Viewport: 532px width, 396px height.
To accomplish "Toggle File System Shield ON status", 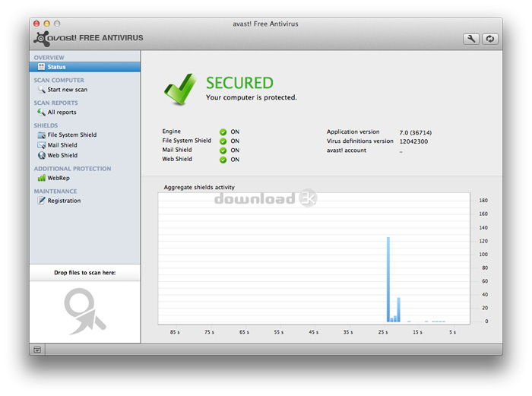I will point(223,141).
